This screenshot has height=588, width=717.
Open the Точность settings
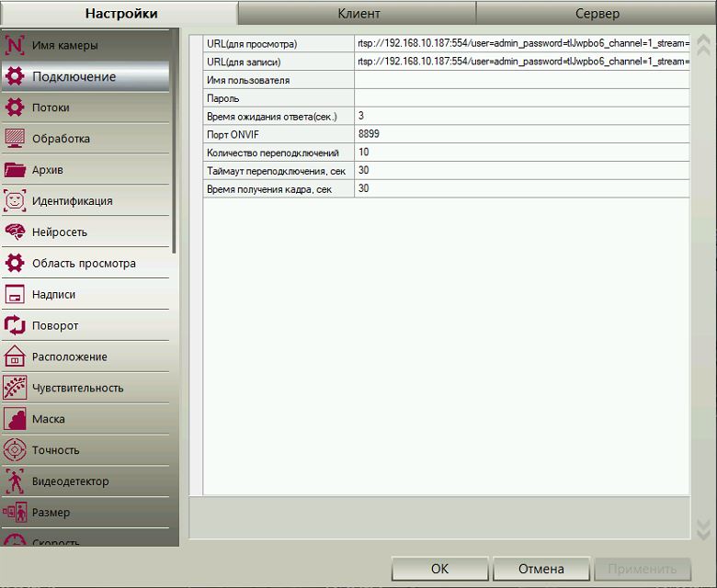(x=85, y=449)
